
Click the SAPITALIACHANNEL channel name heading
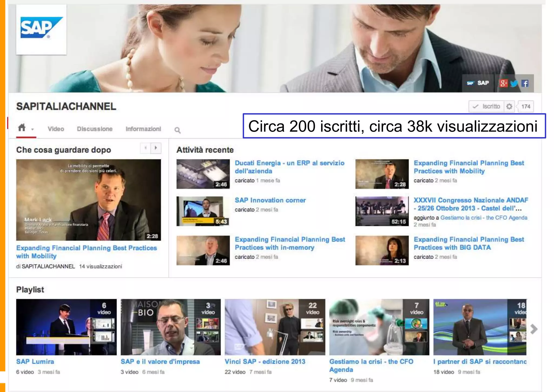[66, 106]
